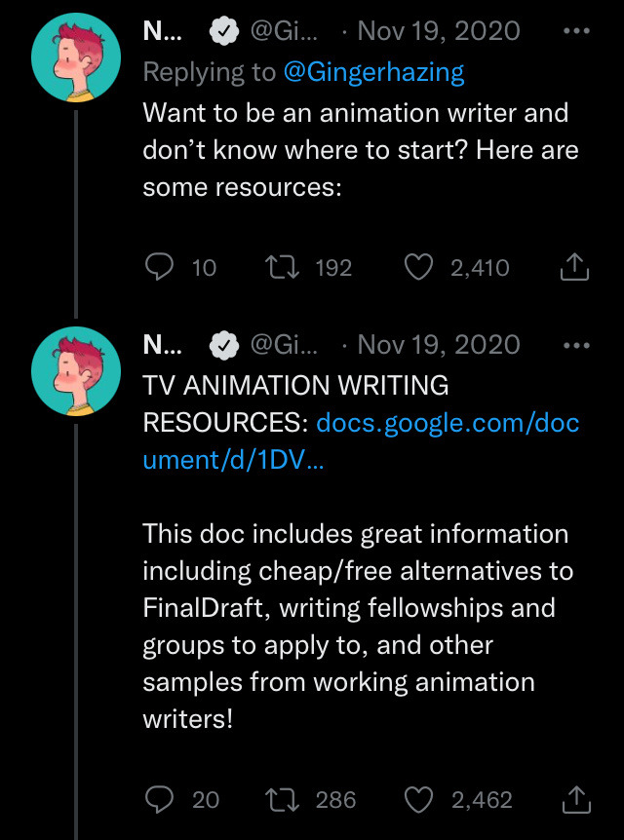Image resolution: width=624 pixels, height=840 pixels.
Task: Share the TV animation writing resources tweet
Action: click(x=575, y=800)
